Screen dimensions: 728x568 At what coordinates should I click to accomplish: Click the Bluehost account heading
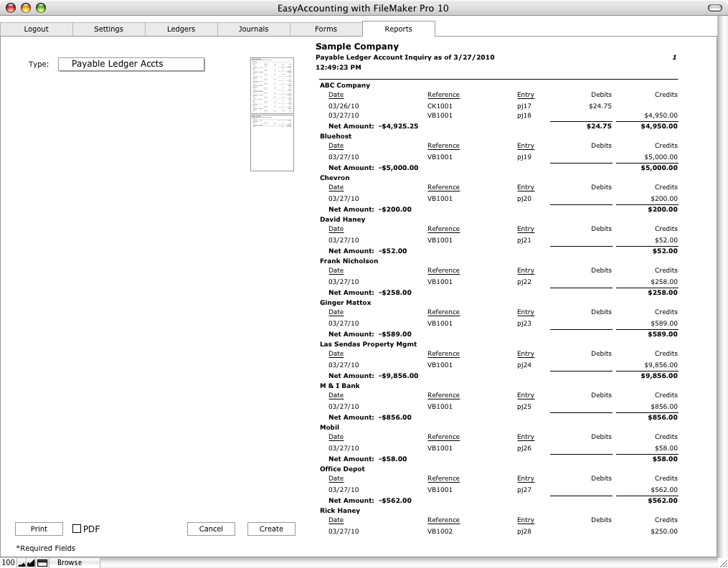[336, 136]
